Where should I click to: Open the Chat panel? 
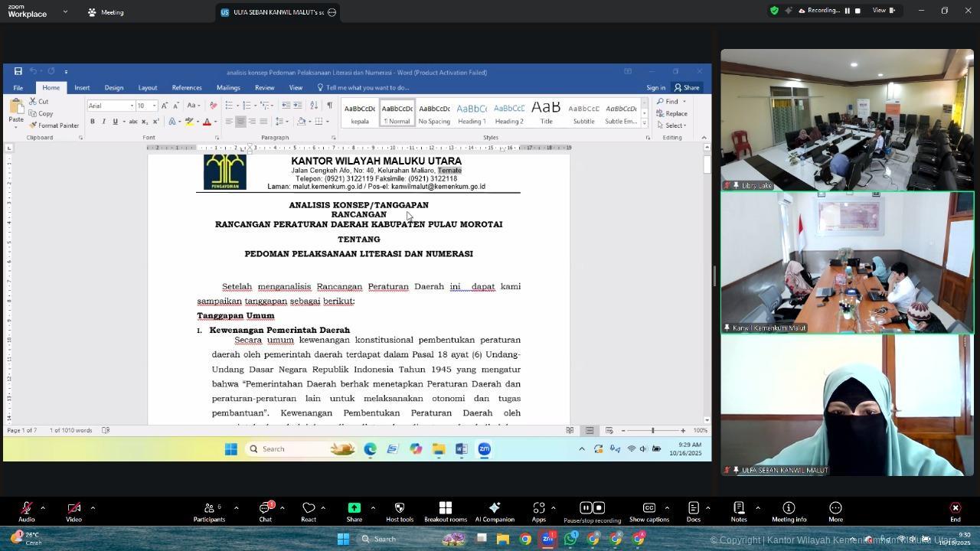[x=265, y=509]
